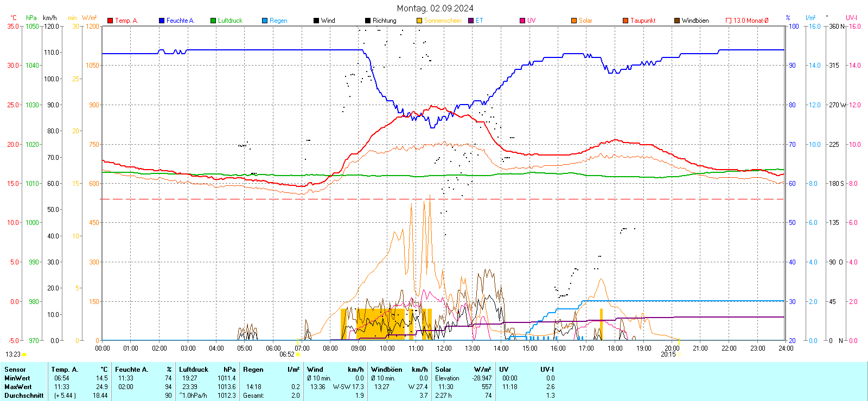
Task: Click the black Wind legend square
Action: 316,21
